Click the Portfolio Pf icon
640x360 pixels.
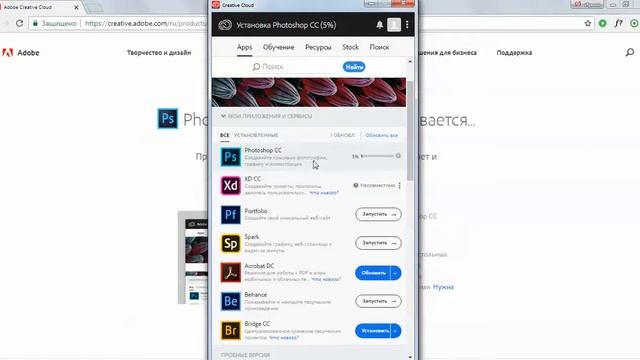[x=231, y=214]
